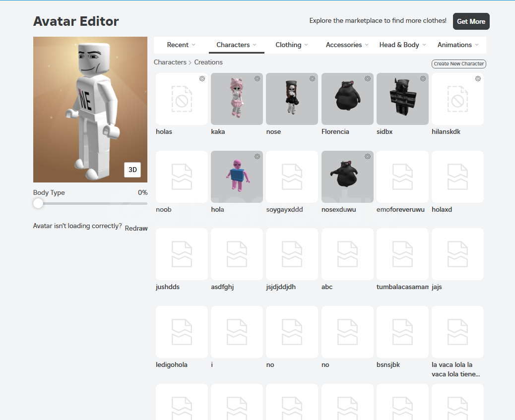Select the hilanskdk placeholder thumbnail
Viewport: 515px width, 420px height.
pos(457,99)
